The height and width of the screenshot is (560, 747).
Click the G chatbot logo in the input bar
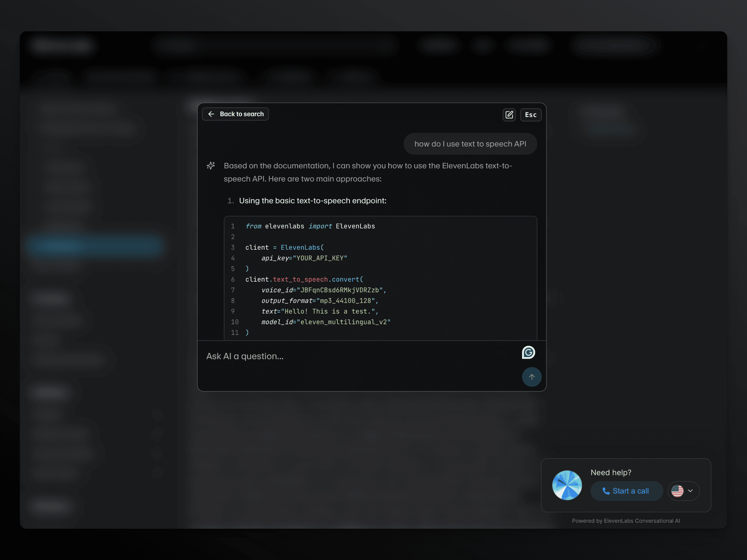click(x=528, y=352)
